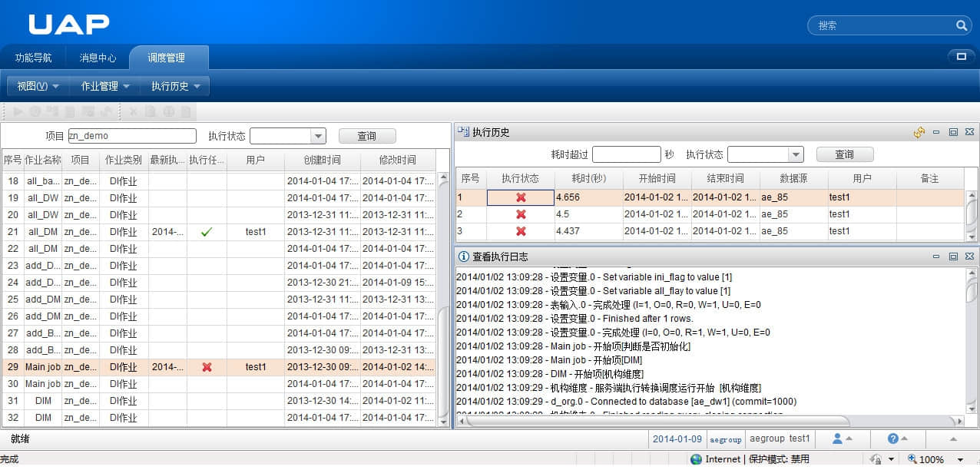Click the red X status in history row 1
Screen dimensions: 980x470
point(521,197)
